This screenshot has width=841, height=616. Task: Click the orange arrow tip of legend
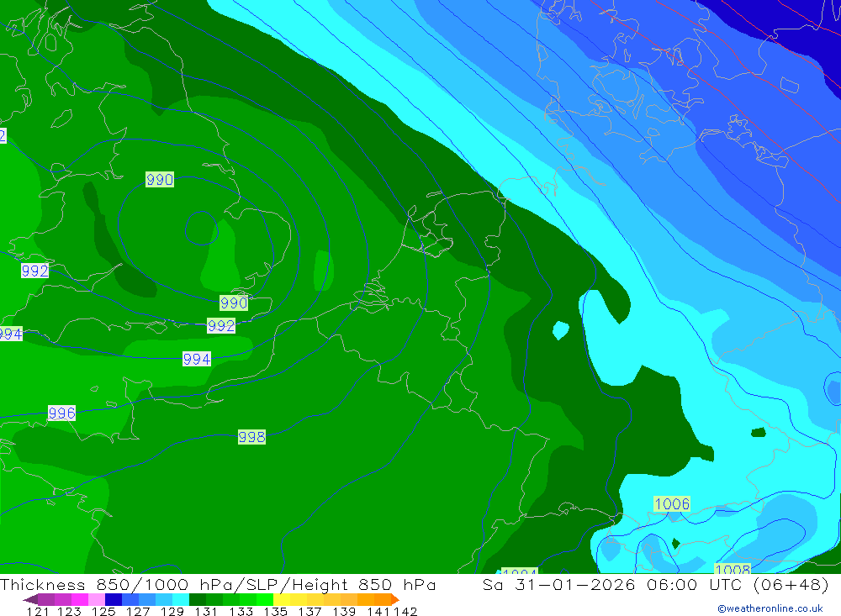(x=395, y=599)
